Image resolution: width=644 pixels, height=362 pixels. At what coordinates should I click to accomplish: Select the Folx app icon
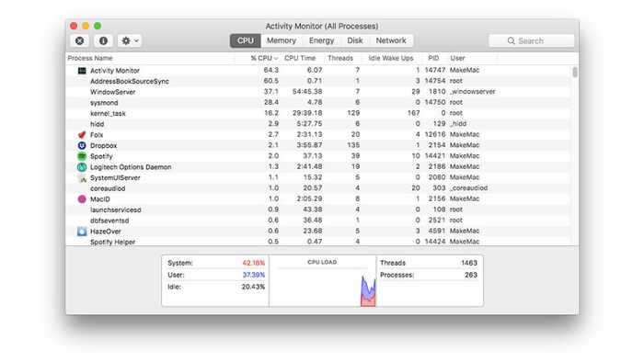(82, 135)
